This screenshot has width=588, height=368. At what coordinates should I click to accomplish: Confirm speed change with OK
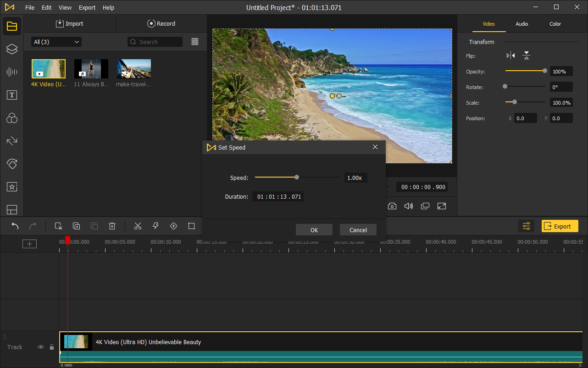314,229
